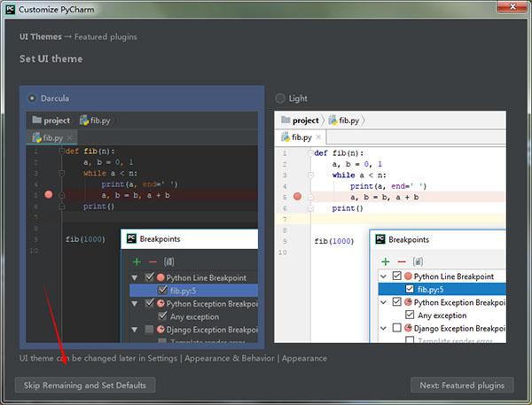The height and width of the screenshot is (405, 532).
Task: Close fib.py tab in Light preview
Action: [318, 137]
